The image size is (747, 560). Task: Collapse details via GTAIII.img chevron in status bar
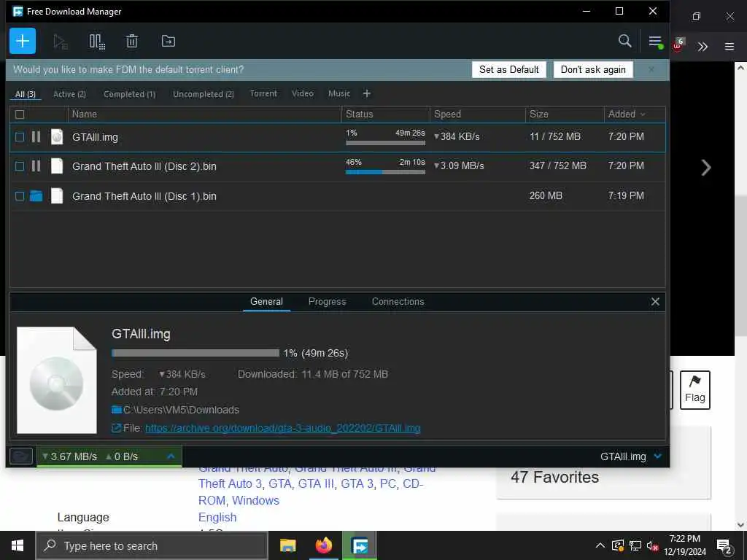(x=658, y=456)
